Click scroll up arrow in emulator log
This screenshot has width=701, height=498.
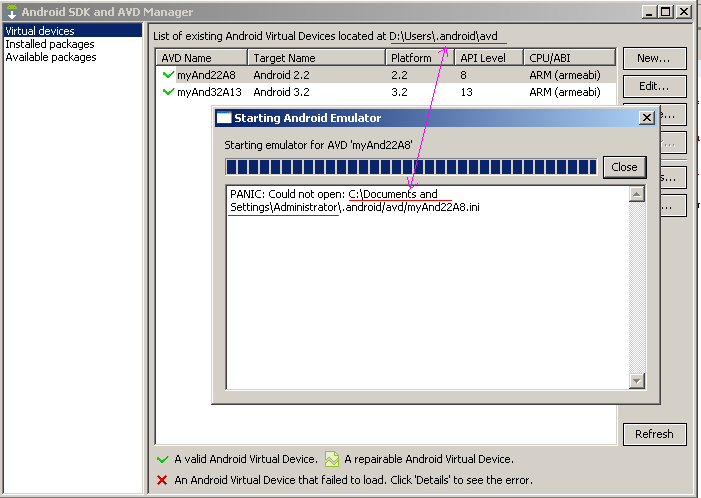coord(637,194)
